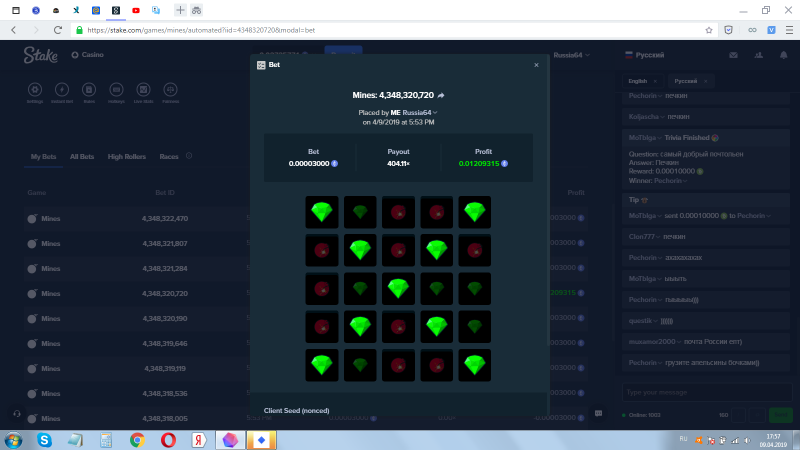Open the Winner: Pechorin dropdown in trivia

coord(670,181)
